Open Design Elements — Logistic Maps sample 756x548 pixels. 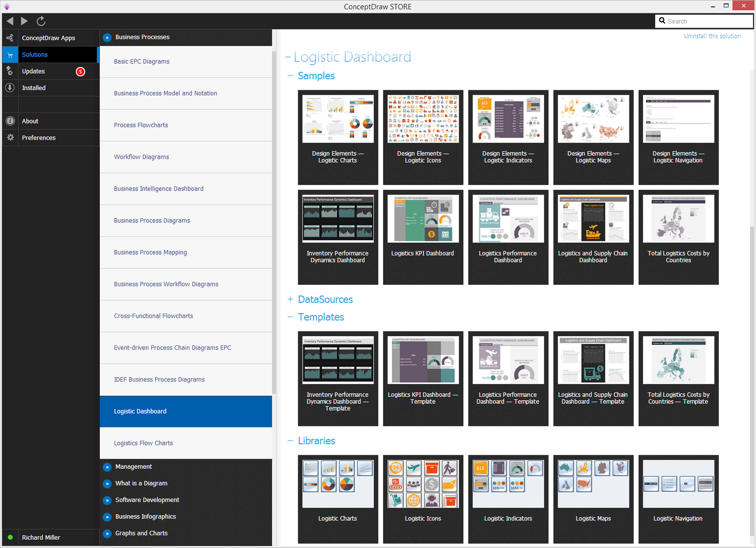tap(593, 138)
